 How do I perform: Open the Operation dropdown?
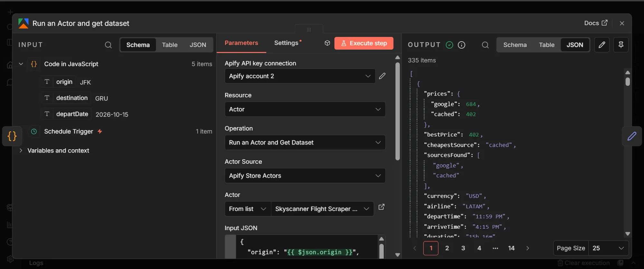pos(305,142)
